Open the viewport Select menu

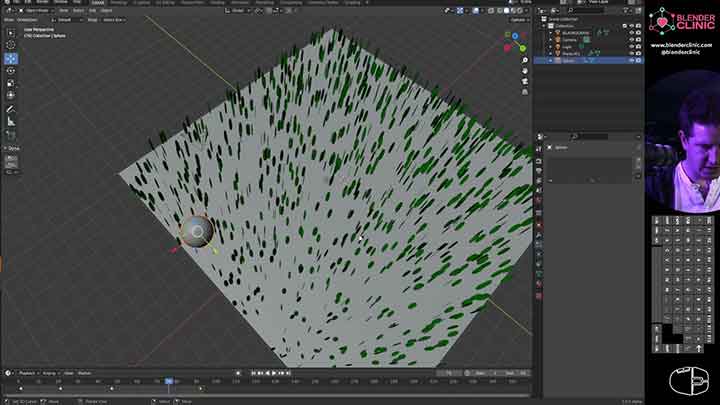coord(79,11)
